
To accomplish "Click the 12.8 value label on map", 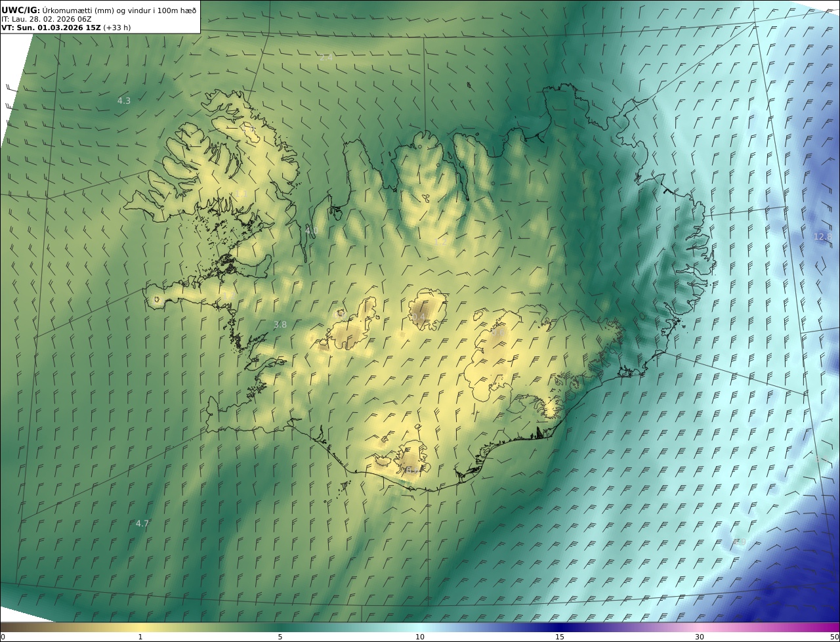I will (x=822, y=236).
